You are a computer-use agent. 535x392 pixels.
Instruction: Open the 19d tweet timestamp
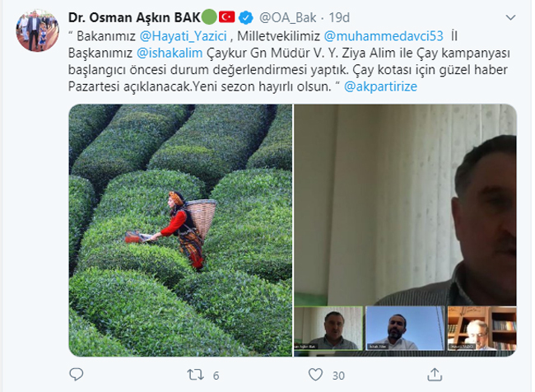[x=339, y=17]
